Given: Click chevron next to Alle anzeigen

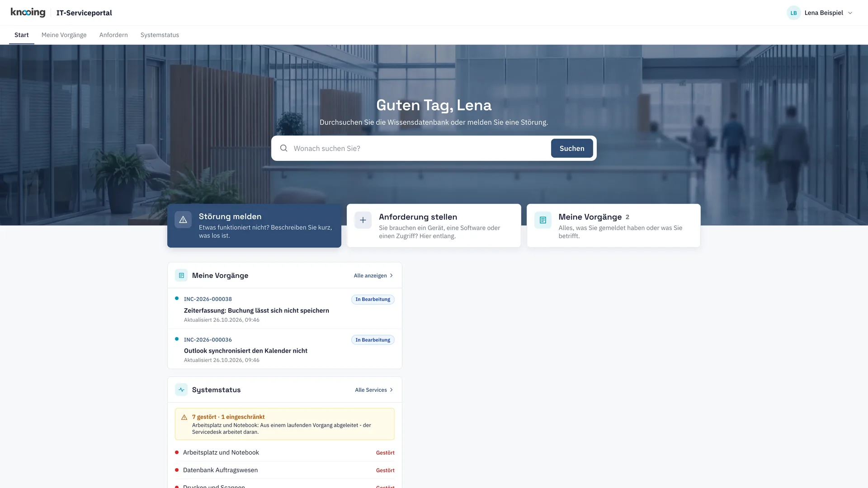Looking at the screenshot, I should click(392, 276).
